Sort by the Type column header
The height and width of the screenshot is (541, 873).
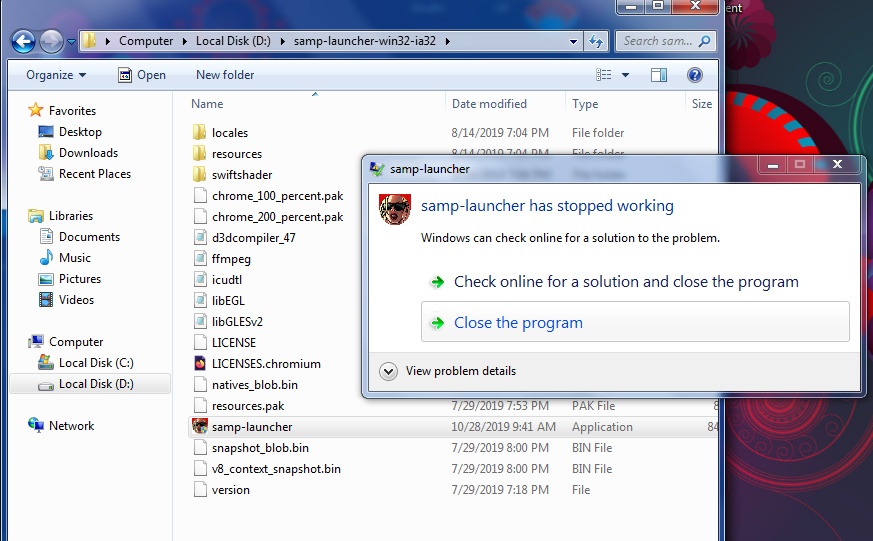click(585, 104)
